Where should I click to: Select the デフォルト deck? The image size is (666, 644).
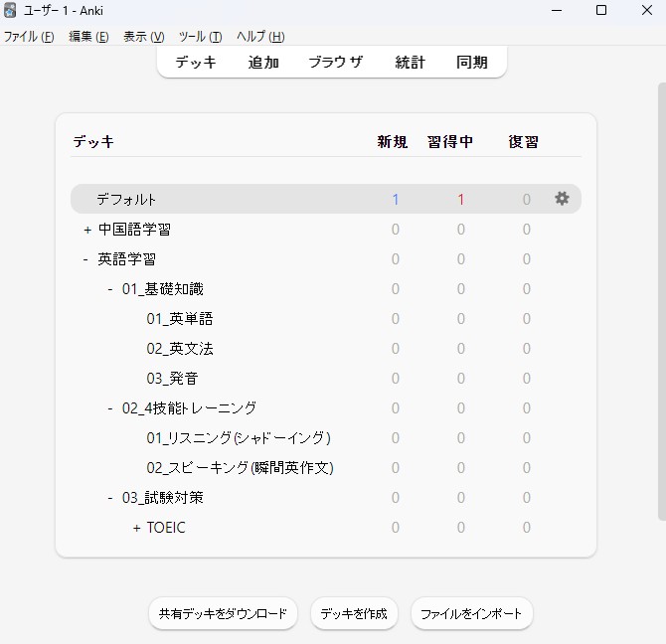(x=126, y=199)
